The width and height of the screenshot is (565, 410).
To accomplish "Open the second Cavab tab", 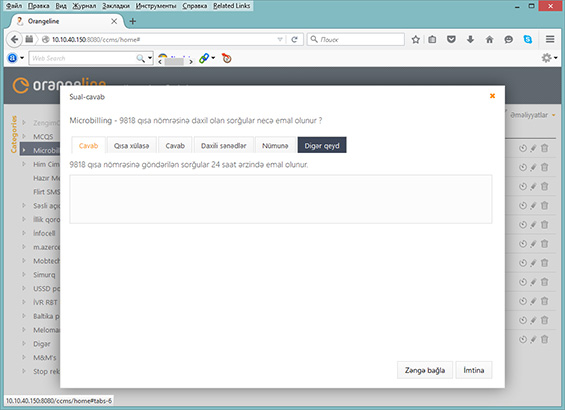I will click(x=175, y=146).
